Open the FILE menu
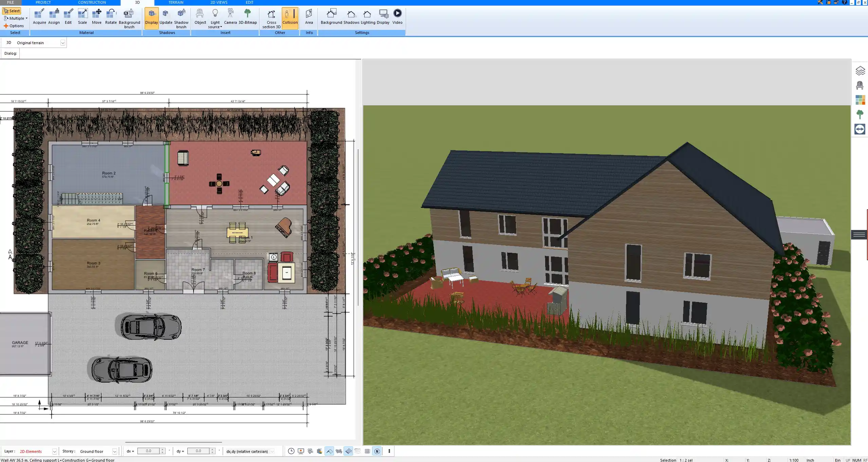The width and height of the screenshot is (868, 462). [x=10, y=2]
